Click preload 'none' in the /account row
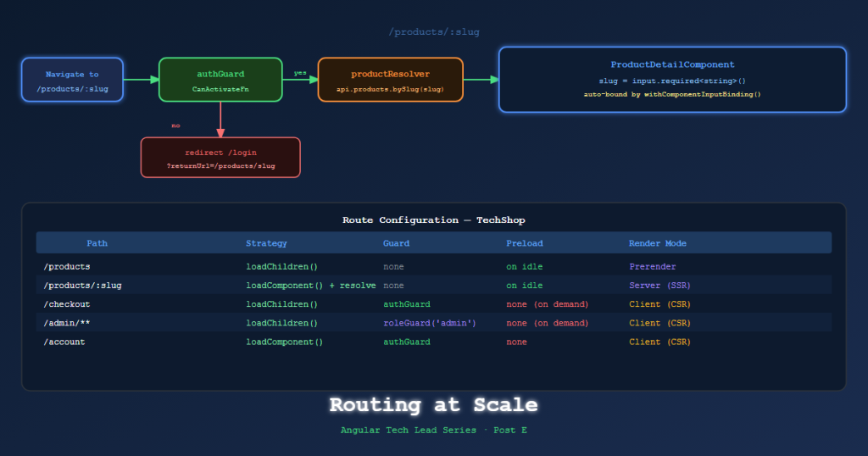 [x=516, y=342]
